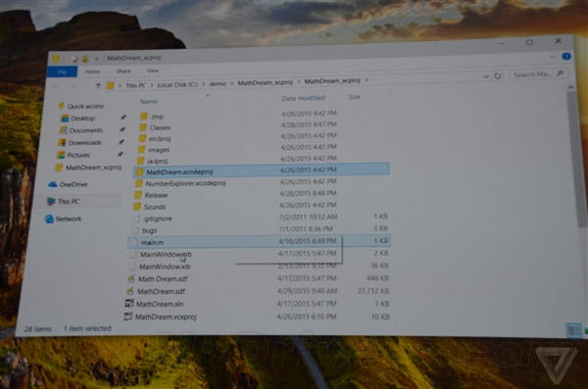The height and width of the screenshot is (389, 588).
Task: Click the MainWindow.nib file name
Action: click(x=166, y=255)
